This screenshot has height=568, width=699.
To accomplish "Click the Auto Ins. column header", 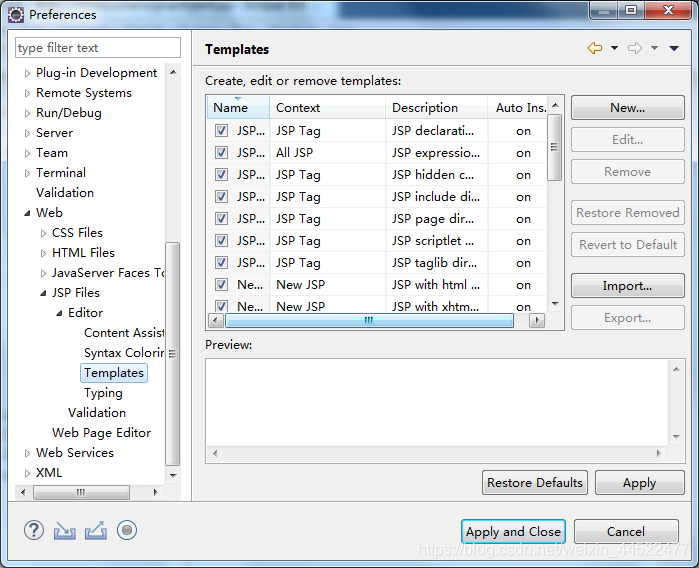I will point(518,107).
